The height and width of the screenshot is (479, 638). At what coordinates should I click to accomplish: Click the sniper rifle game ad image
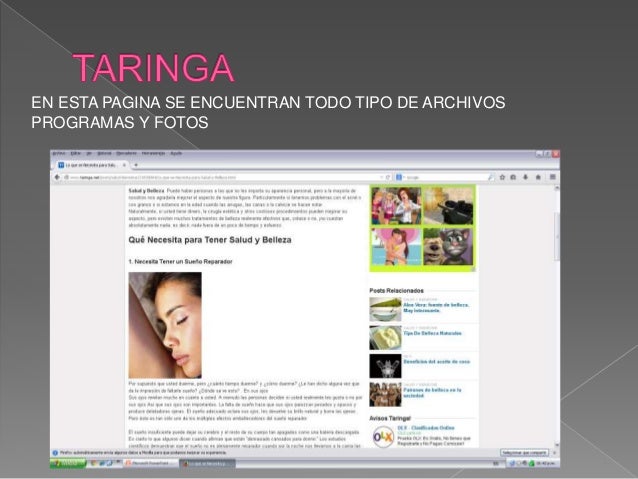[448, 206]
